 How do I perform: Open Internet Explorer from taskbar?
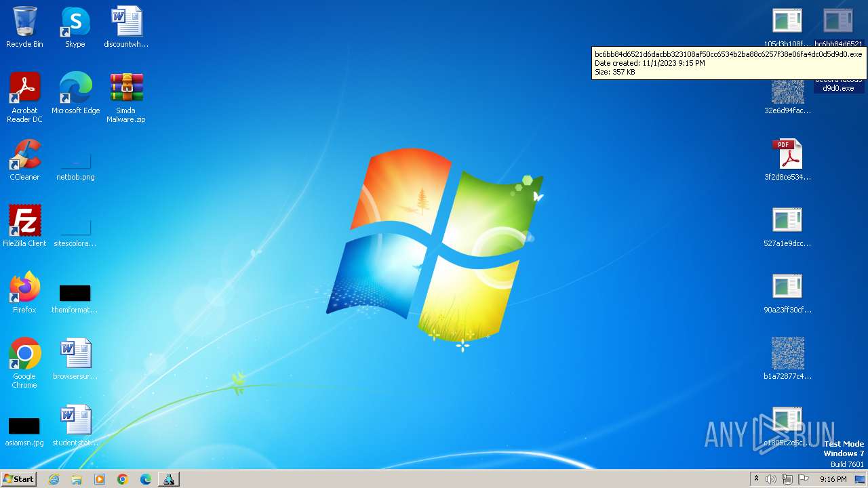(x=54, y=479)
